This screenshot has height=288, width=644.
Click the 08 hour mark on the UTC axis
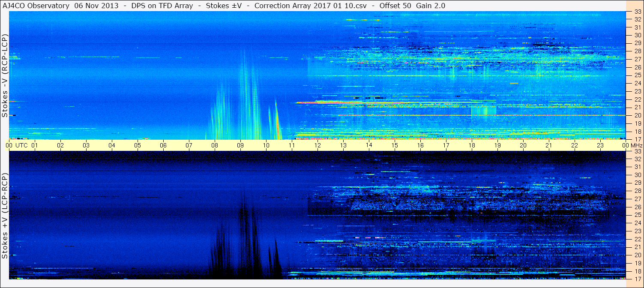coord(214,145)
